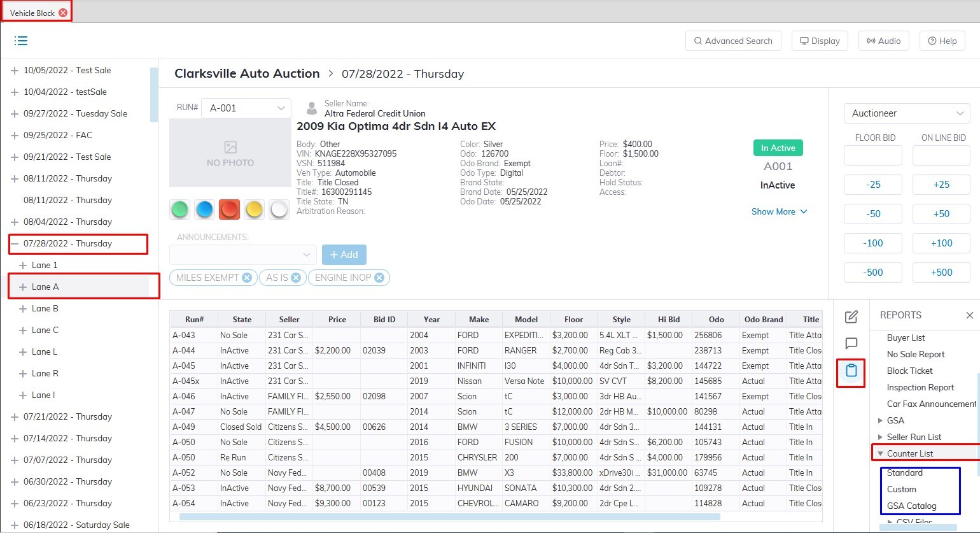980x533 pixels.
Task: Remove the MILES EXEMPT announcement tag
Action: (247, 278)
